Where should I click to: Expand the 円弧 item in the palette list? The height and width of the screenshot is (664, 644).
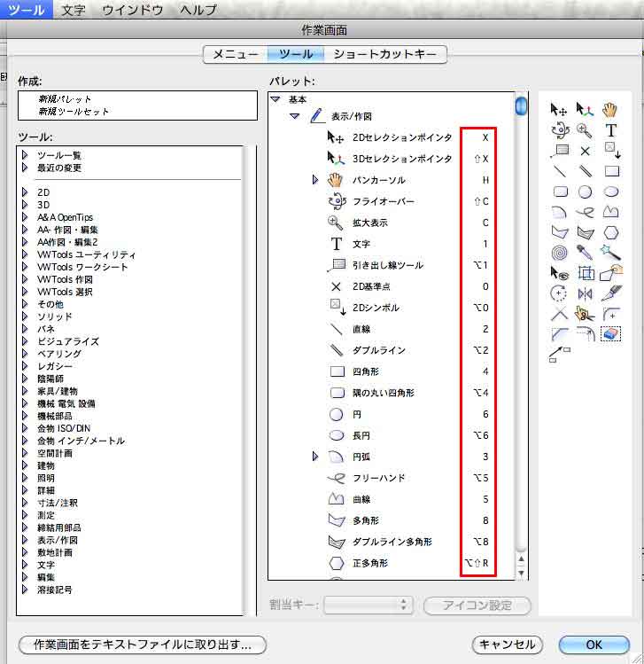(x=314, y=457)
